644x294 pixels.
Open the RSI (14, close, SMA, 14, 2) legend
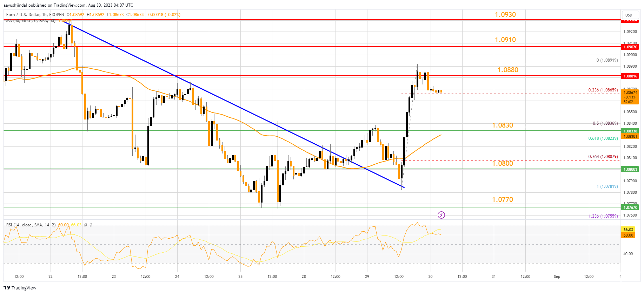pyautogui.click(x=31, y=225)
